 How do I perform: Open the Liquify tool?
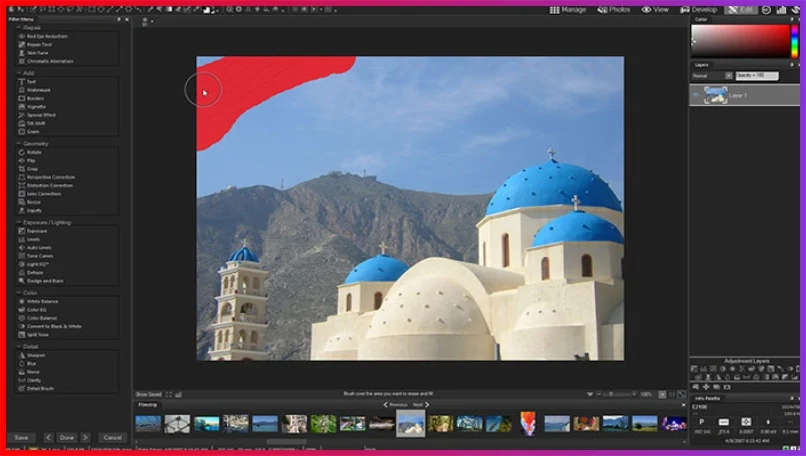[30, 210]
